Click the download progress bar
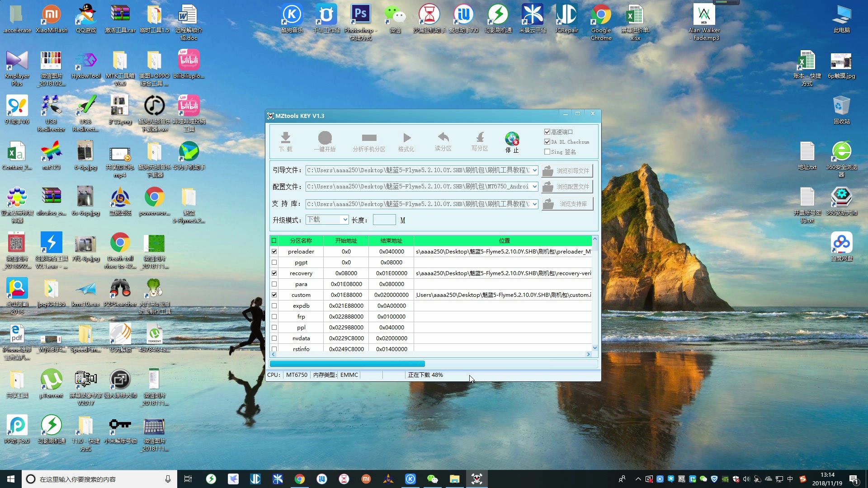Screen dimensions: 868x488 click(x=434, y=364)
